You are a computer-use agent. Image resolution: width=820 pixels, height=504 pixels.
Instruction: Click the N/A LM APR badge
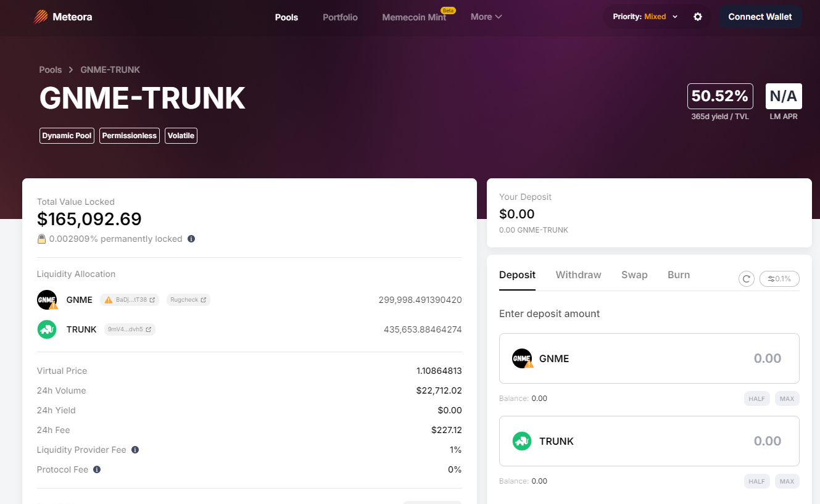pos(784,96)
